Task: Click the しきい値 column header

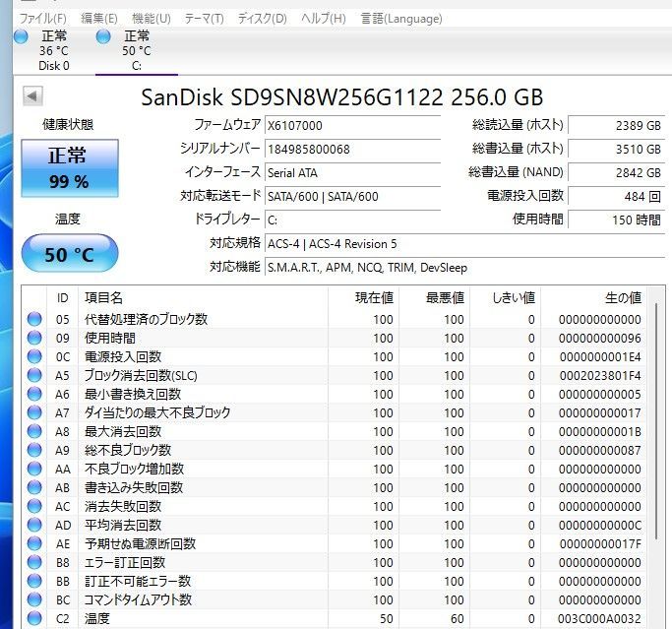Action: (x=506, y=297)
